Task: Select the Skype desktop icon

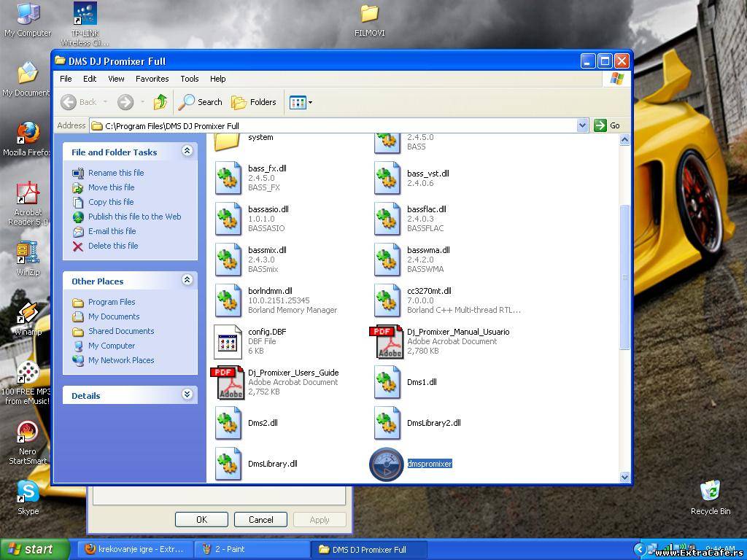Action: pos(28,492)
